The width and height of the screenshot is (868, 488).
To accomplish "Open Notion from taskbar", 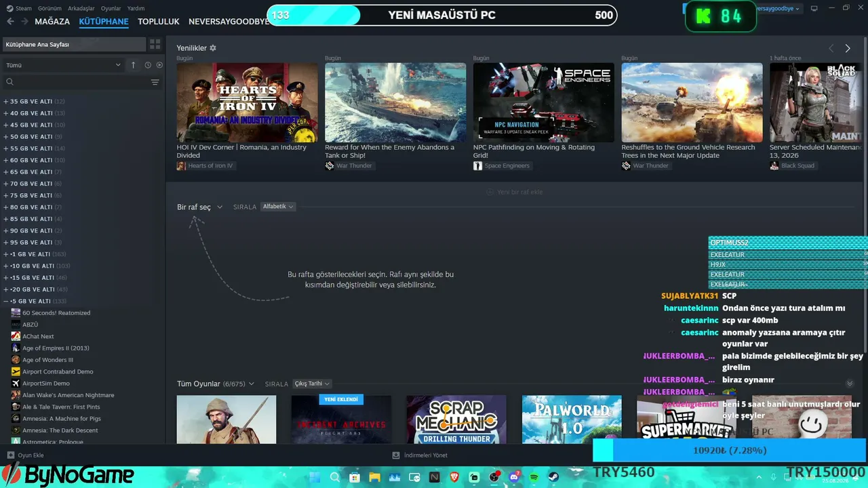I will (434, 477).
